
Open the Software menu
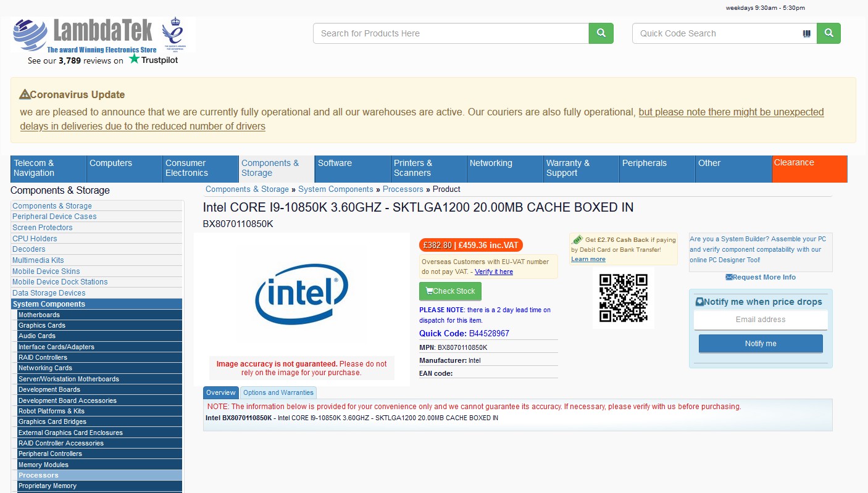click(353, 168)
